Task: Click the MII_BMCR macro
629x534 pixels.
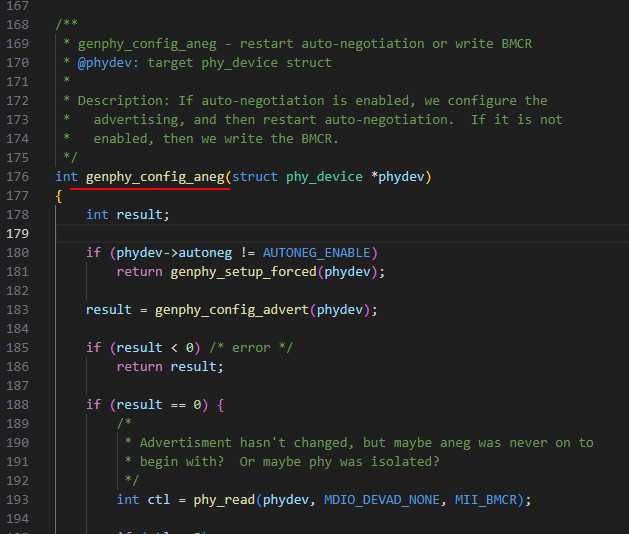Action: 486,500
